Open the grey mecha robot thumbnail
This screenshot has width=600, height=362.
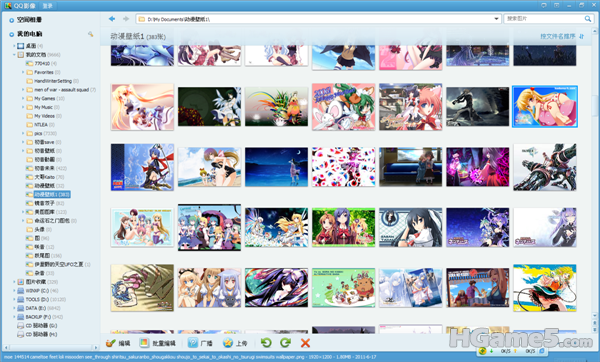pyautogui.click(x=545, y=167)
